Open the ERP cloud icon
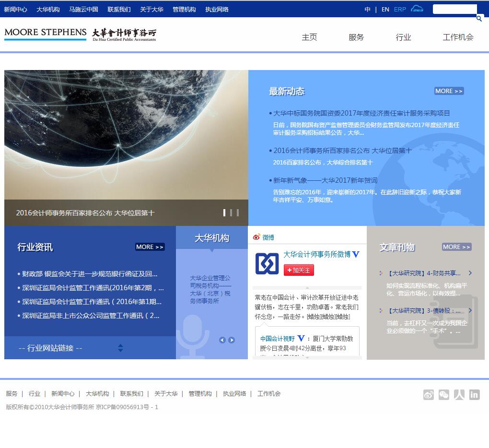This screenshot has width=489, height=448. 417,9
